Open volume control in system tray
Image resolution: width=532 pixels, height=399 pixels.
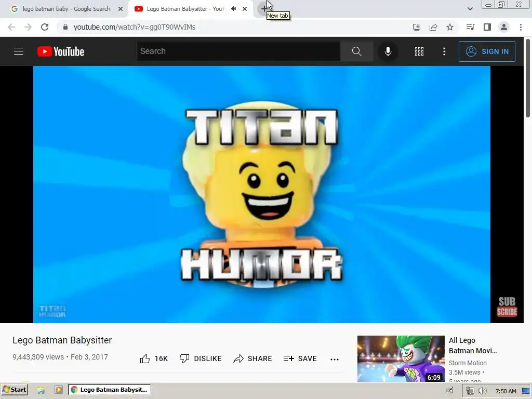pyautogui.click(x=483, y=391)
